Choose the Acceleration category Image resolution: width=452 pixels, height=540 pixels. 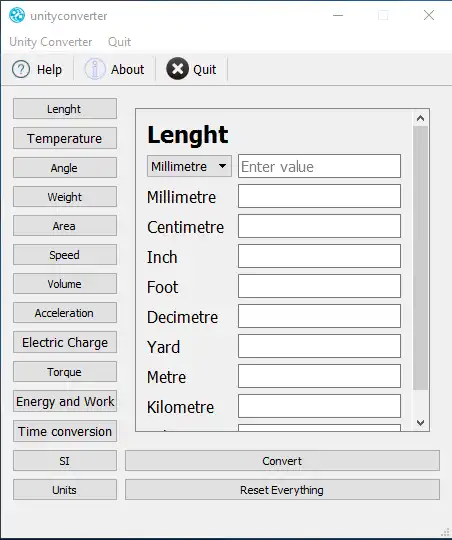tap(65, 313)
